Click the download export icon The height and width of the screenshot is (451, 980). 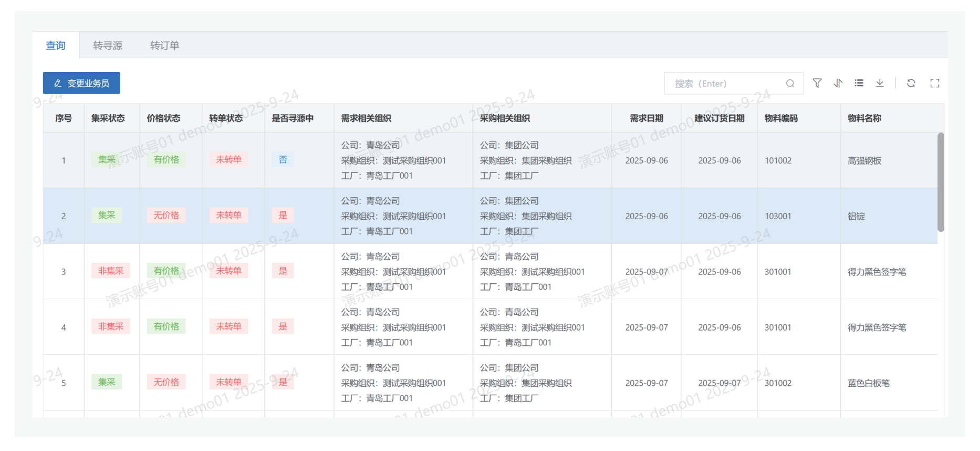[880, 83]
